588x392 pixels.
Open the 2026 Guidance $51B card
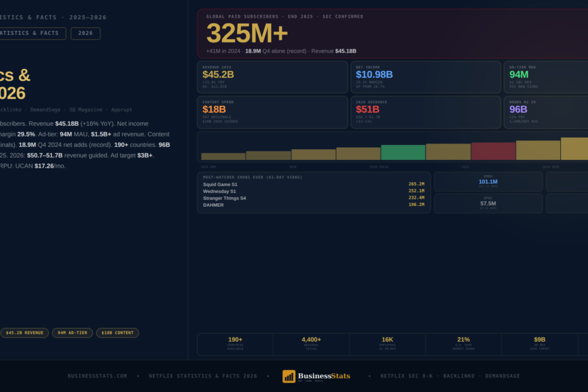pos(426,112)
